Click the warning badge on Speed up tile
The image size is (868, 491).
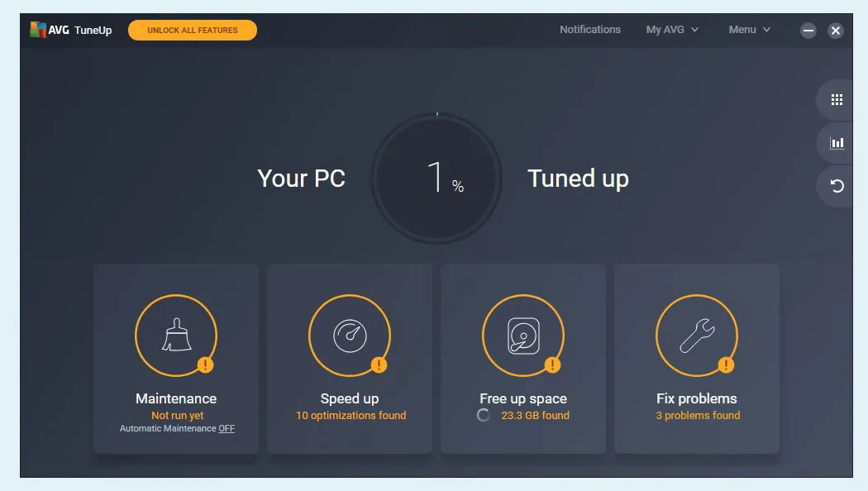tap(377, 364)
